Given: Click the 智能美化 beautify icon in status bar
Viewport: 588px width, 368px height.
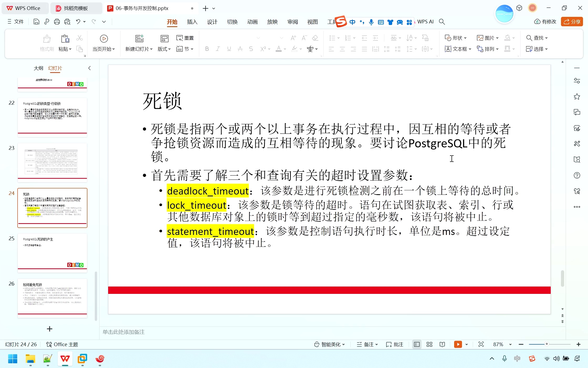Looking at the screenshot, I should (x=317, y=344).
